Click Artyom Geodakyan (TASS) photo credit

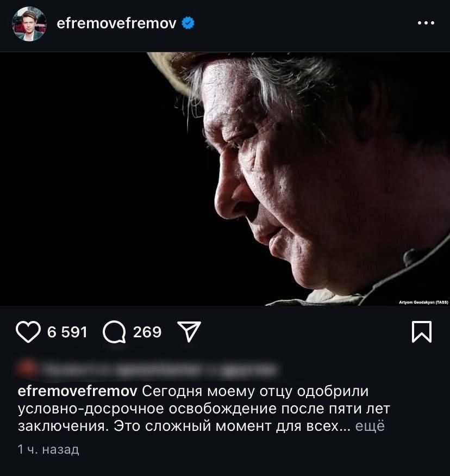pyautogui.click(x=423, y=302)
